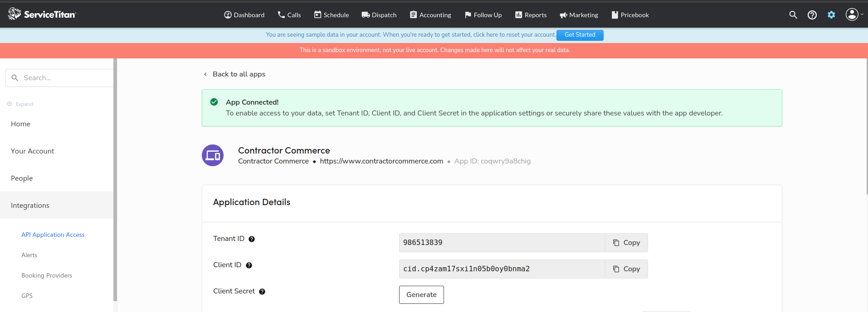Go to Marketing

[x=579, y=15]
